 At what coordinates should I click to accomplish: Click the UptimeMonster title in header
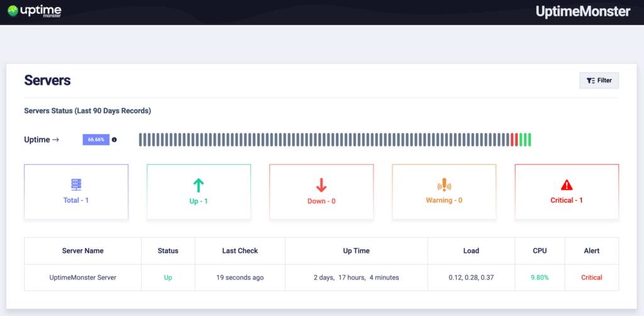click(x=583, y=11)
